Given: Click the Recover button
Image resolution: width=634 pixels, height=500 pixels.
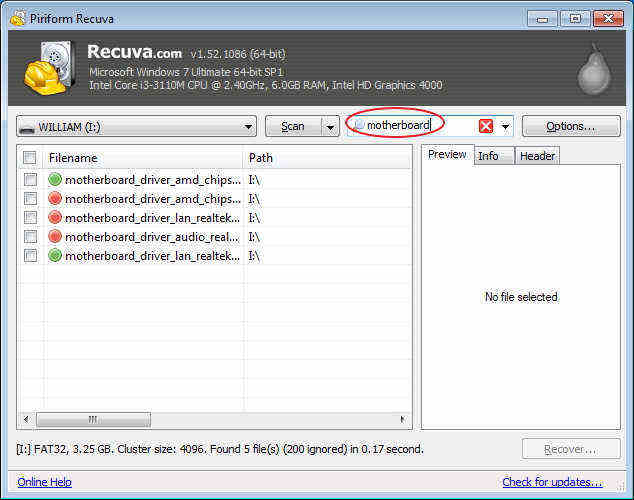Looking at the screenshot, I should [x=571, y=449].
